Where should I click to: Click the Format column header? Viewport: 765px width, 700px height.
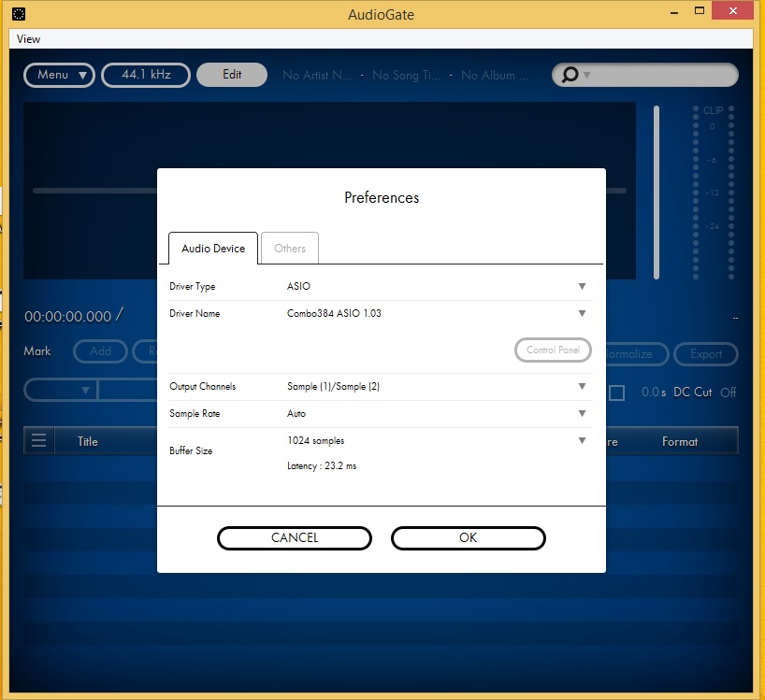pyautogui.click(x=680, y=442)
